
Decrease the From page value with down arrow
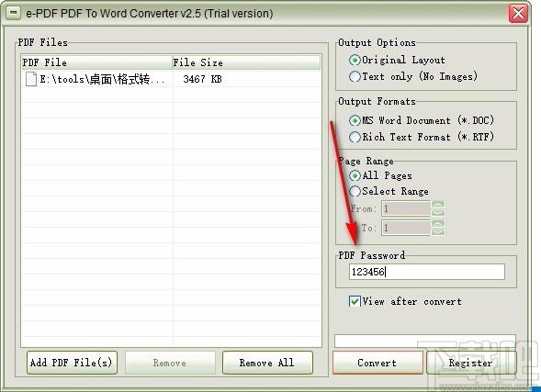click(x=438, y=213)
